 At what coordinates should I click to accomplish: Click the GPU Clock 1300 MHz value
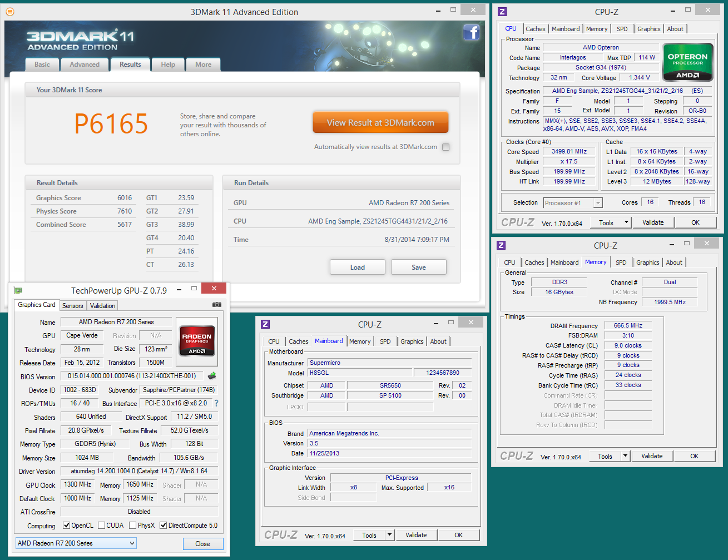(x=78, y=484)
